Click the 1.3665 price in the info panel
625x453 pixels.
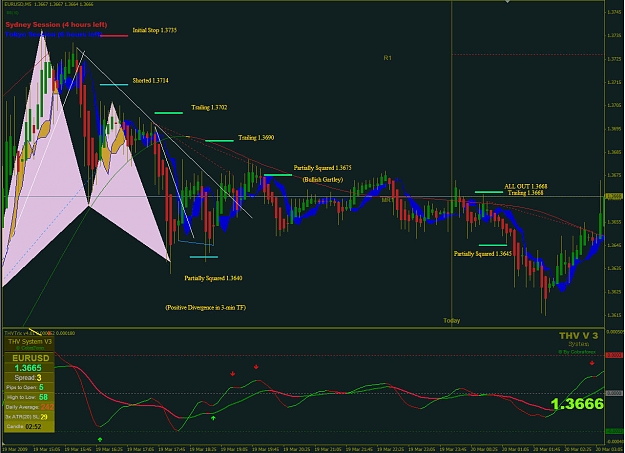(28, 368)
